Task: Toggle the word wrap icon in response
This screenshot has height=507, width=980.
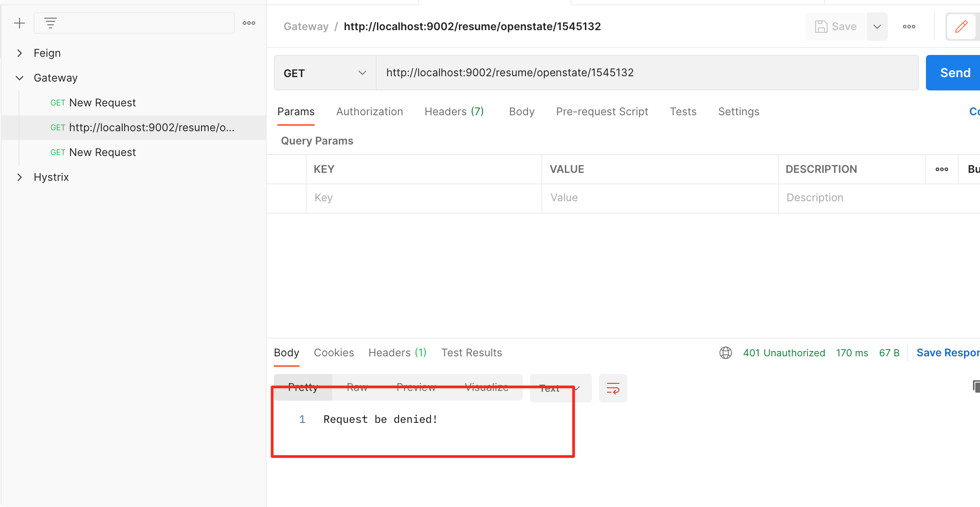Action: point(613,388)
